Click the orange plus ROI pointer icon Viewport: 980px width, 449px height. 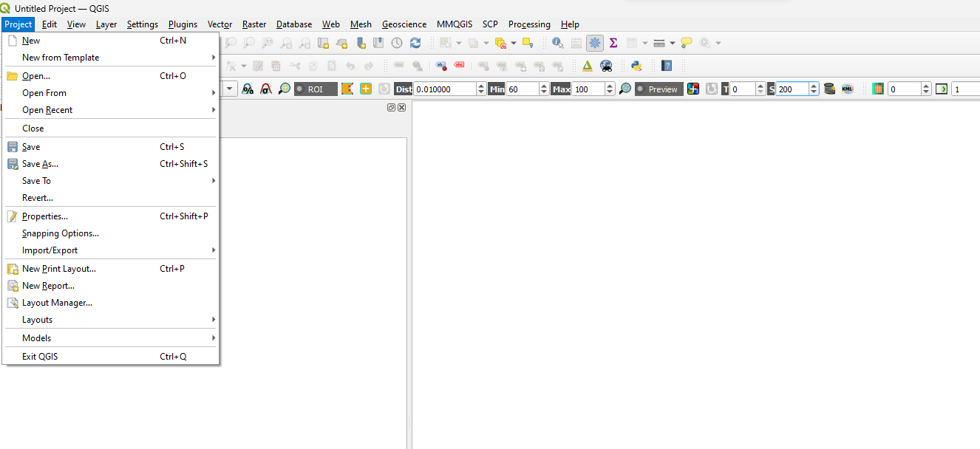(x=366, y=89)
